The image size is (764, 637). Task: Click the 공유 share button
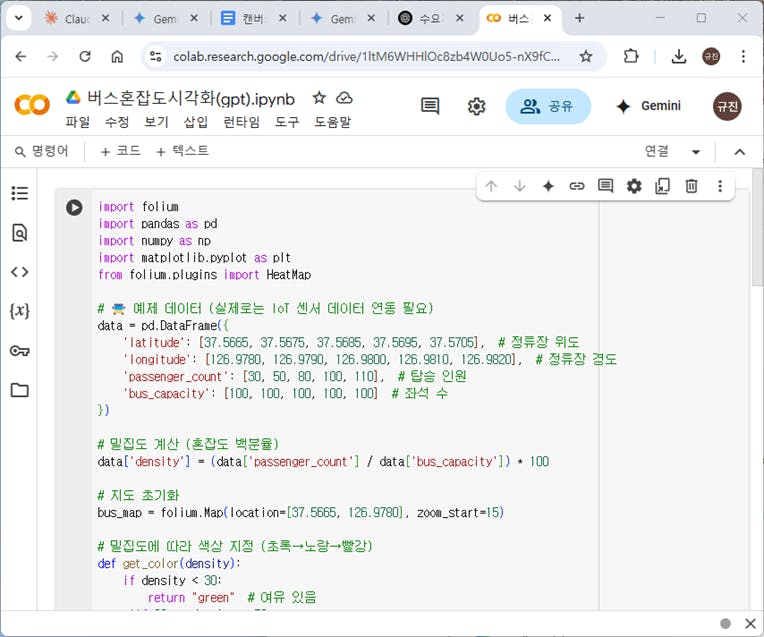click(x=548, y=106)
